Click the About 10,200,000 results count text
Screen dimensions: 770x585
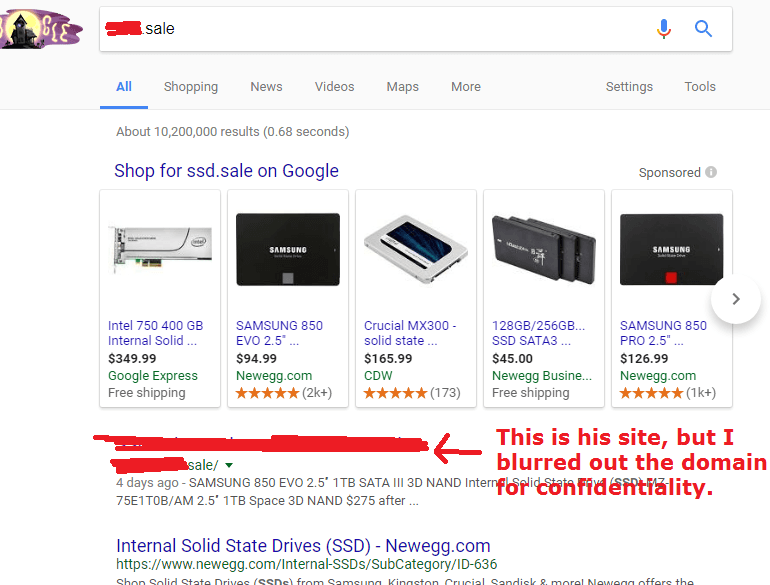232,132
